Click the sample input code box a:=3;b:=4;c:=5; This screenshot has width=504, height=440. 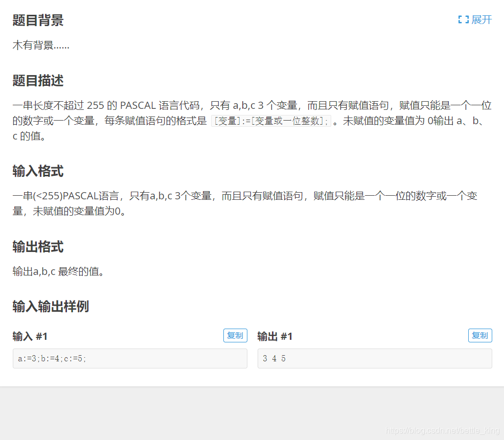(x=130, y=358)
